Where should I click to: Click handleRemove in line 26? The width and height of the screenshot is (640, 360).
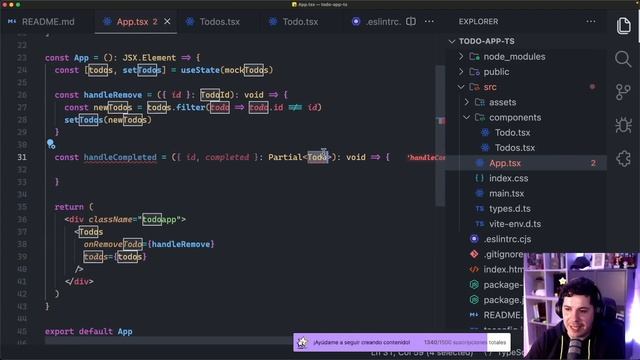(x=113, y=95)
